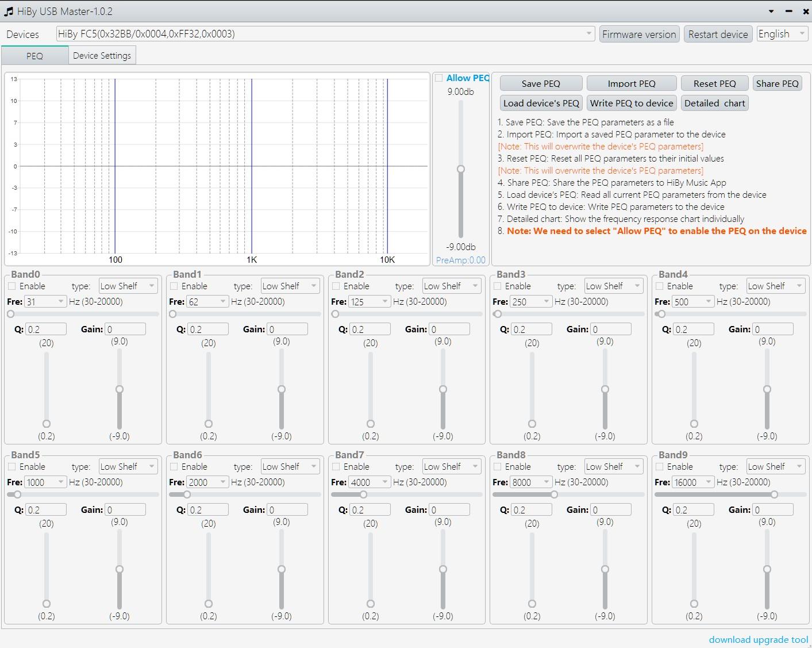Click the PreAmp vertical slider handle
The image size is (812, 648).
(x=461, y=169)
